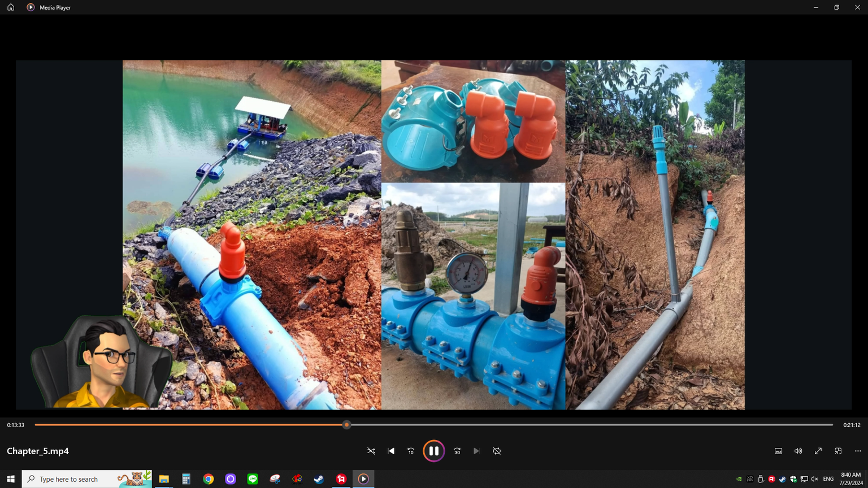Toggle the muted system volume tray icon
Screen dimensions: 868x488
(814, 479)
